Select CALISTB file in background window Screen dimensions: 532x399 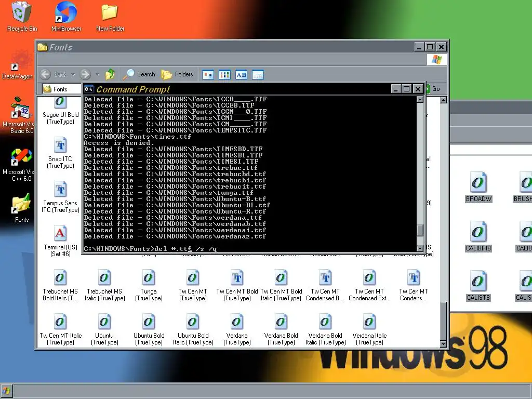click(478, 286)
